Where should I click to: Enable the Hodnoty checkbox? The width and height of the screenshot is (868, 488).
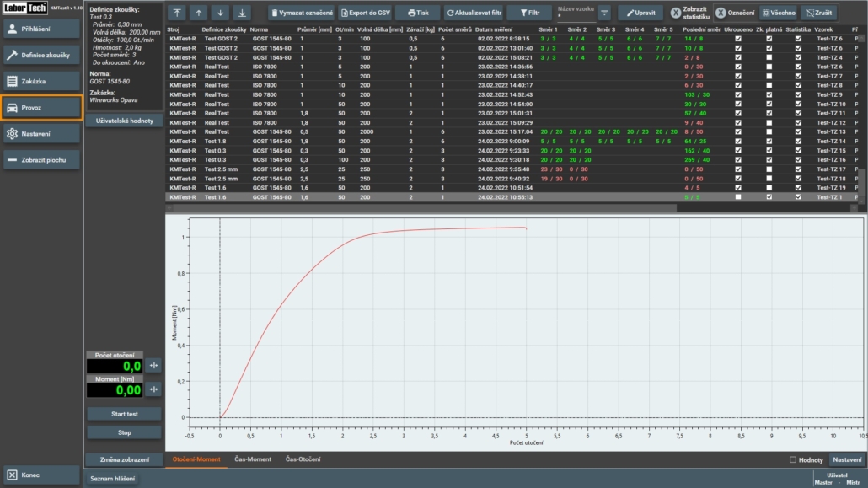click(x=792, y=459)
